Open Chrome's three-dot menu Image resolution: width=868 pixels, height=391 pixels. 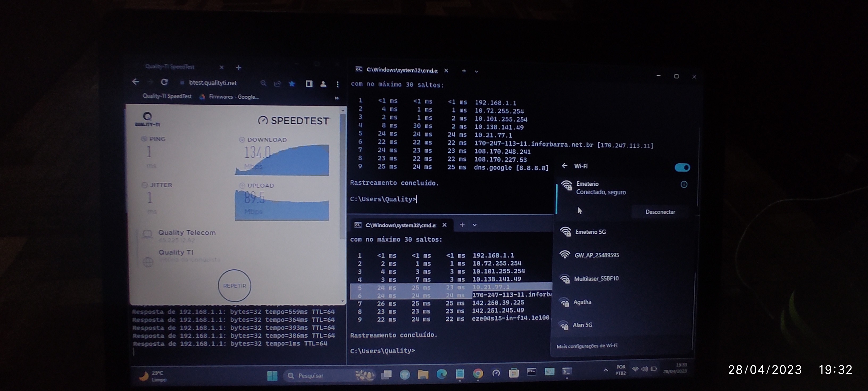[337, 84]
